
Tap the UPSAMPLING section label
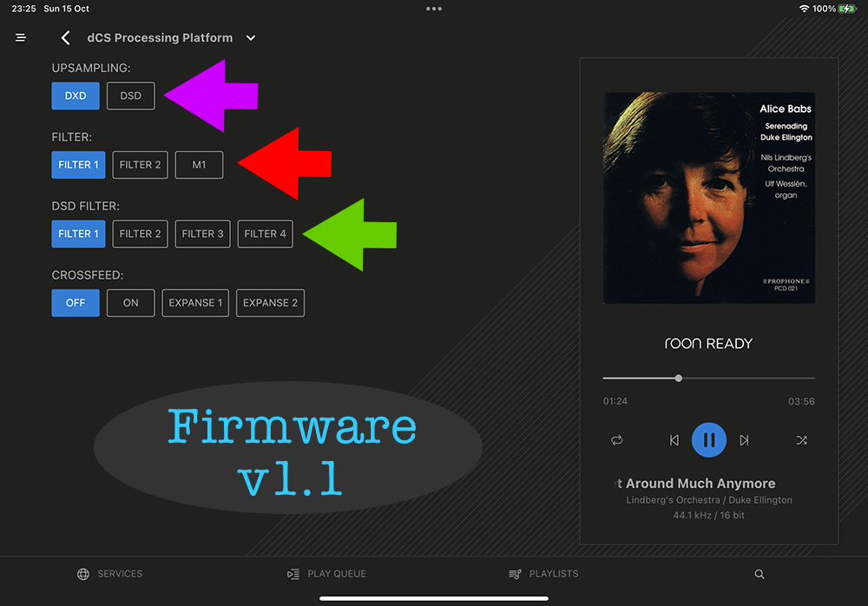click(91, 68)
